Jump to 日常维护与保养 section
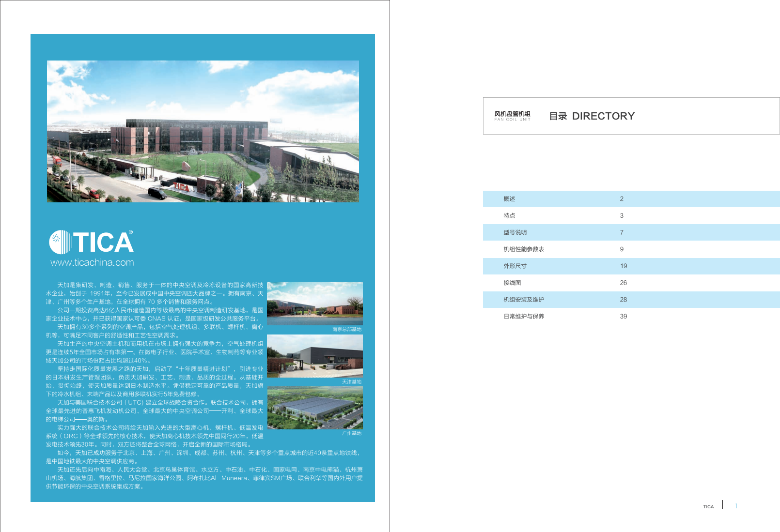This screenshot has width=780, height=532. click(524, 317)
